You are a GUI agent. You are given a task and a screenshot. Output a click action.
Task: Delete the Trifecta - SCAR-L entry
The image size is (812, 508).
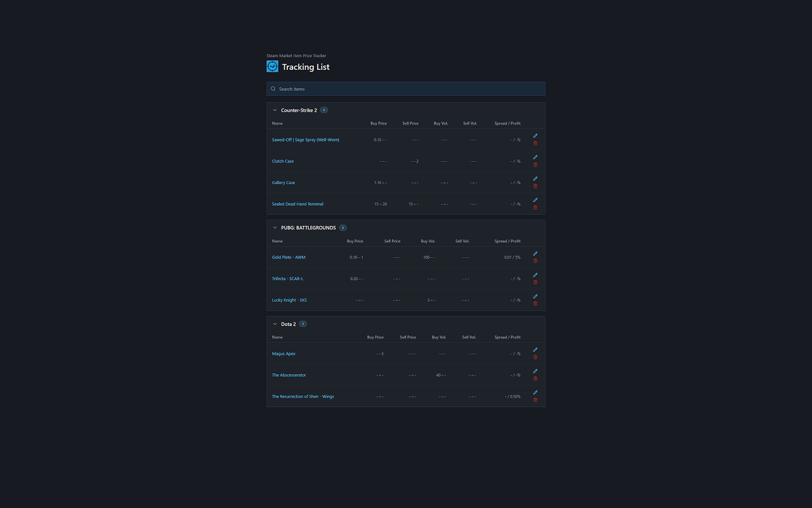click(535, 283)
